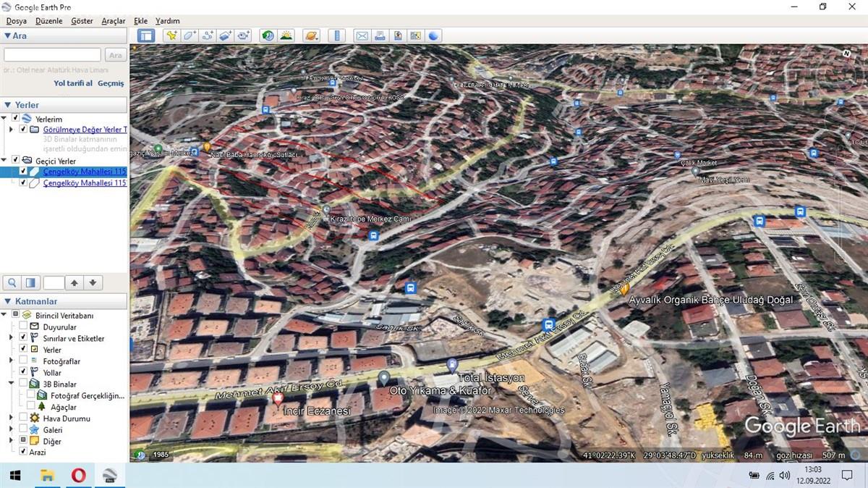Toggle the Geçici Yerler checkbox
This screenshot has height=488, width=868.
pos(15,161)
